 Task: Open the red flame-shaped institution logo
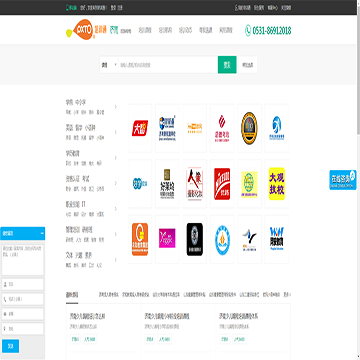pos(222,128)
